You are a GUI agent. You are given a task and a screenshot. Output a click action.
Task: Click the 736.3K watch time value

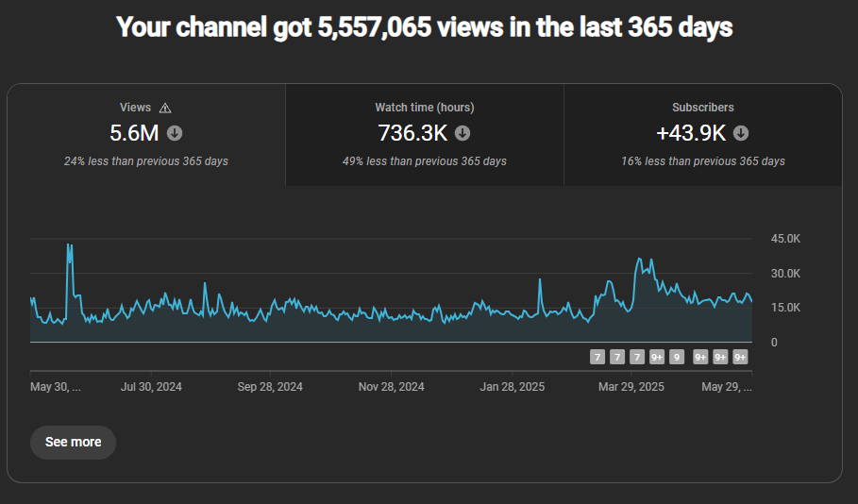click(412, 133)
